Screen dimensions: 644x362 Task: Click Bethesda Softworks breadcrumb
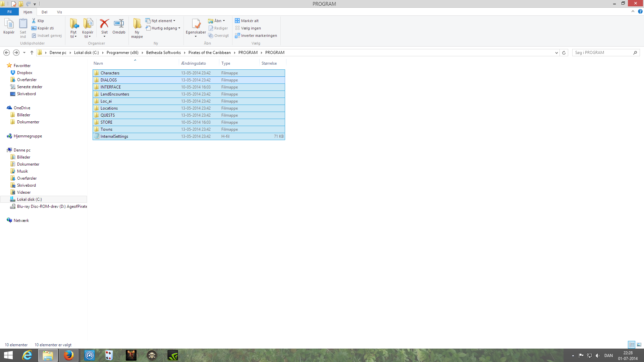click(163, 53)
